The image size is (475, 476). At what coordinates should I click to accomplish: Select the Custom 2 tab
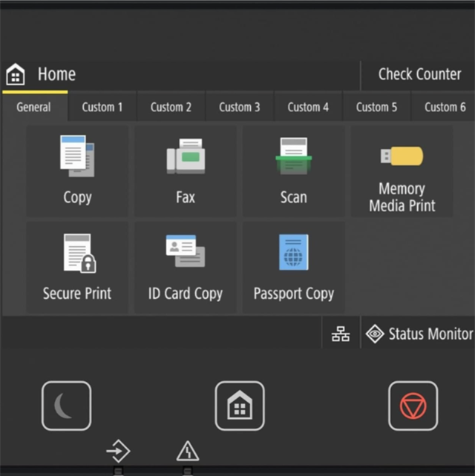click(x=171, y=107)
